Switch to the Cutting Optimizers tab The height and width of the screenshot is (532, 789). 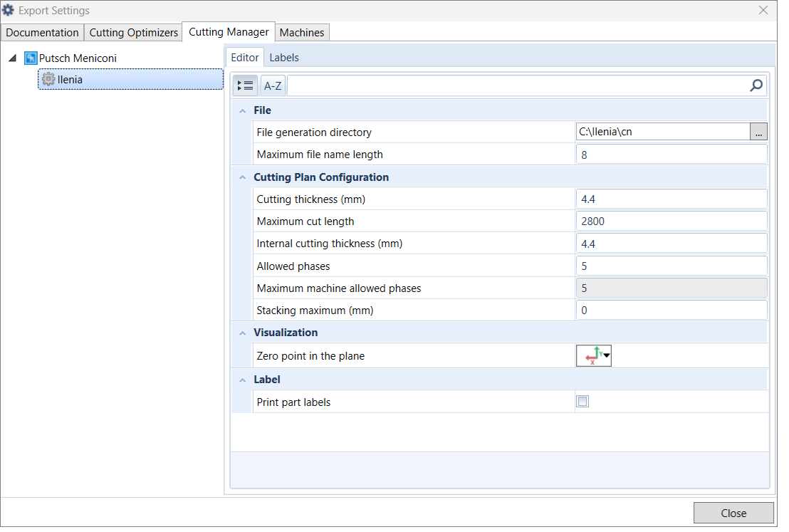coord(134,33)
